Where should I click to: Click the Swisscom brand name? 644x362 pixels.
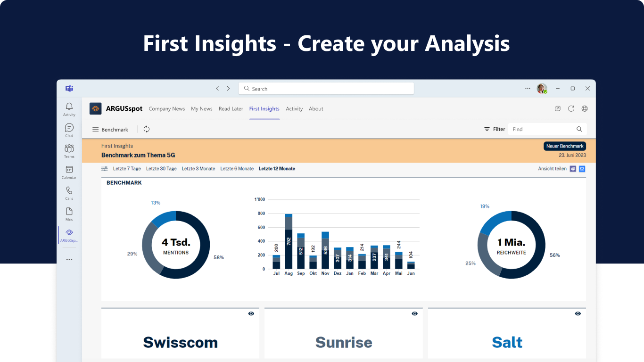181,342
